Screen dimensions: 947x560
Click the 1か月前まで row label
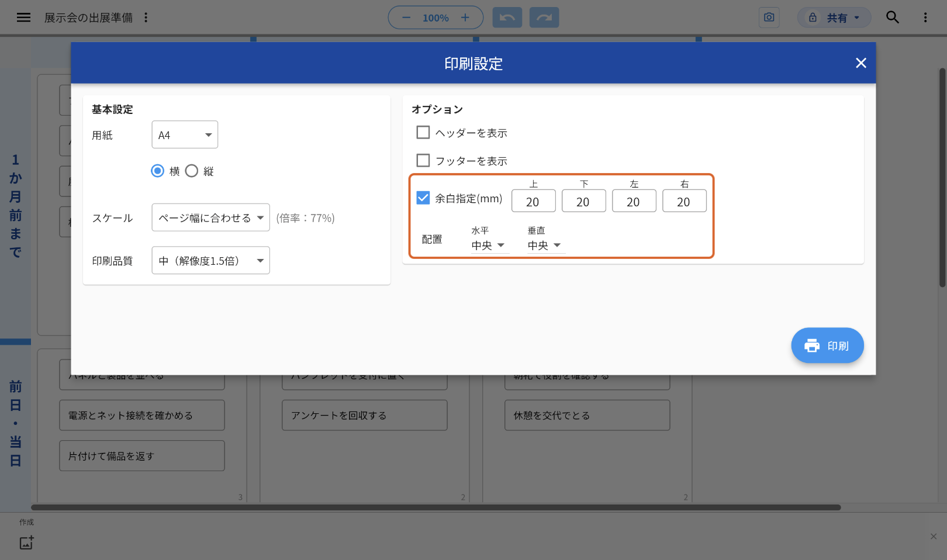(16, 206)
